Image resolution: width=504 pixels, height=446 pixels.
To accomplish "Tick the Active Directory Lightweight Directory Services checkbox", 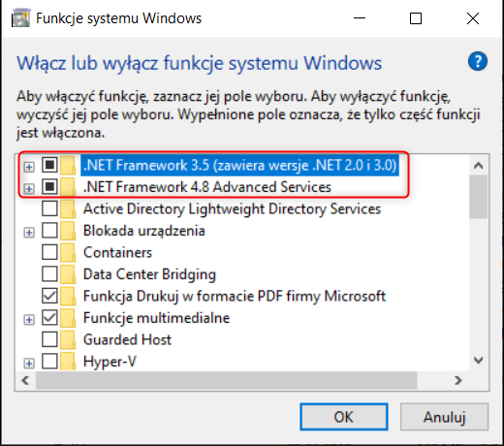I will click(49, 208).
